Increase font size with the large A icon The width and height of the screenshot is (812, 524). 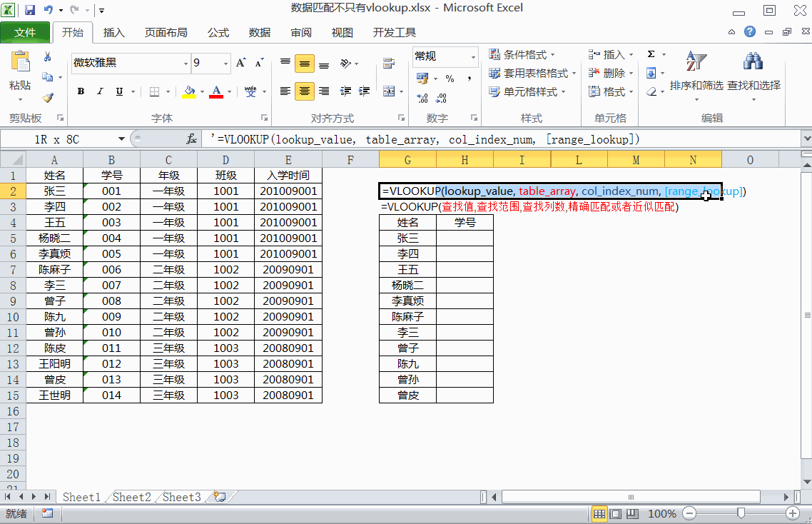(240, 63)
